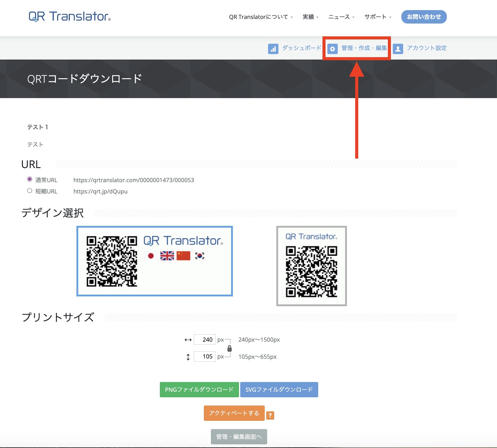The image size is (497, 448).
Task: Click the account person icon
Action: click(398, 49)
